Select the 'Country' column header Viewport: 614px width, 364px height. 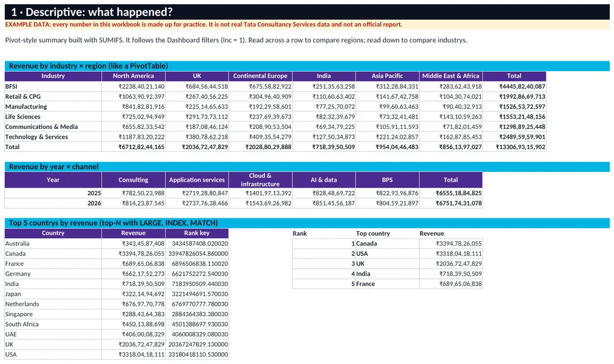(53, 233)
